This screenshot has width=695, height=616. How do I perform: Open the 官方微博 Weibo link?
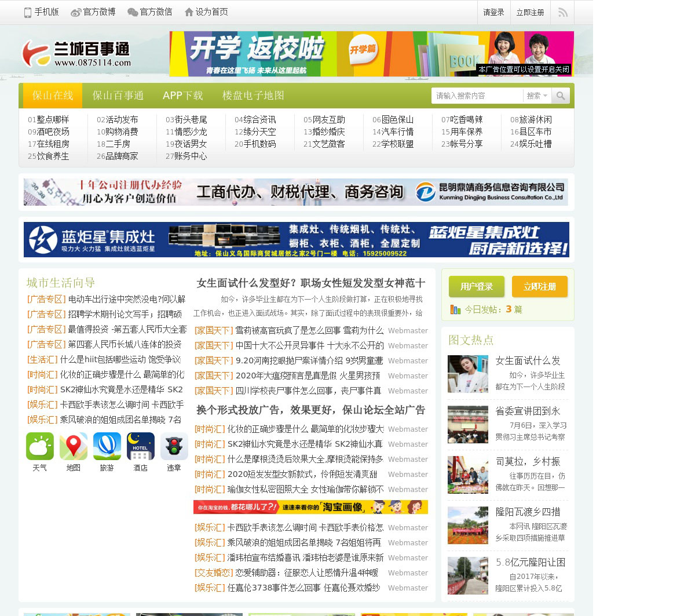pos(93,12)
